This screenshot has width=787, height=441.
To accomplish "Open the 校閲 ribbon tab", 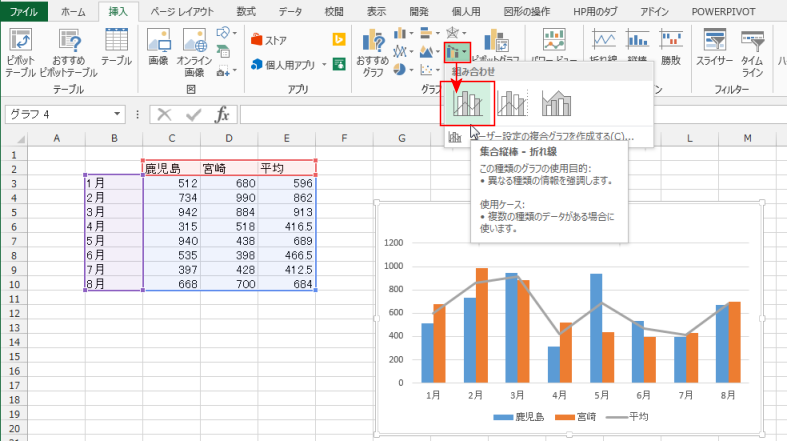I will (x=334, y=11).
